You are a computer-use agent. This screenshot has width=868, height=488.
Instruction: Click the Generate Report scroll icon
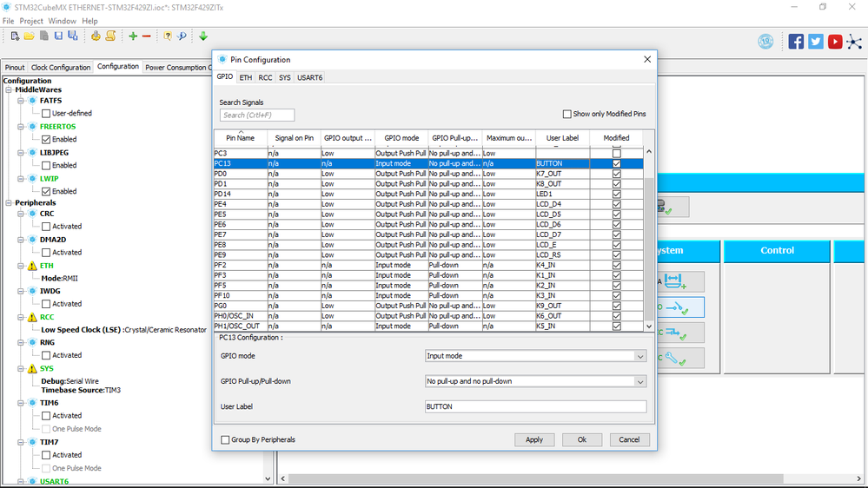click(x=110, y=36)
